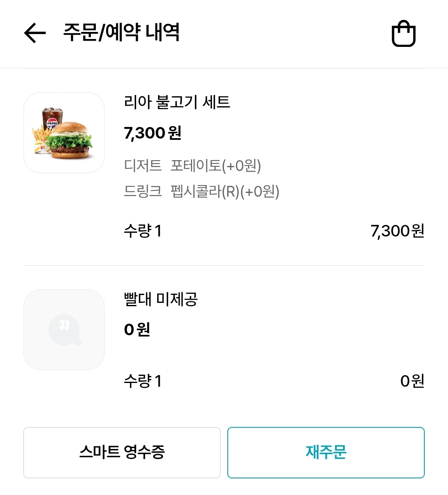The height and width of the screenshot is (495, 448).
Task: Tap the 디저트 option label
Action: tap(143, 166)
